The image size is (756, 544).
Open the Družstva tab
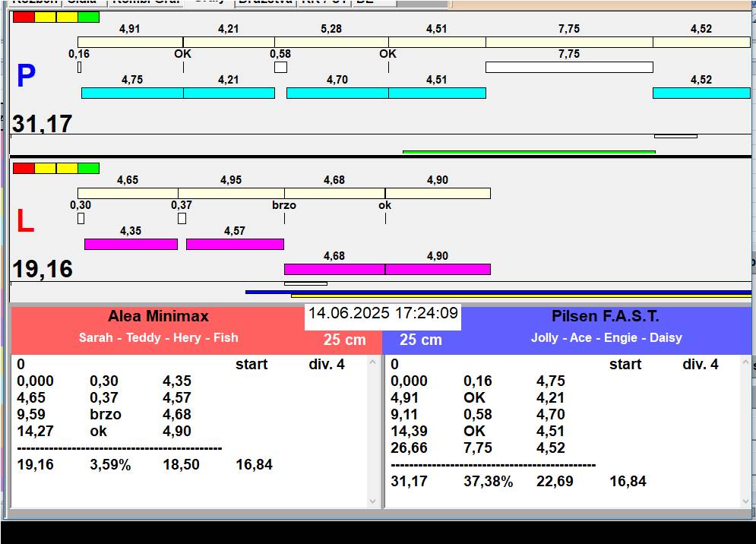pyautogui.click(x=264, y=2)
